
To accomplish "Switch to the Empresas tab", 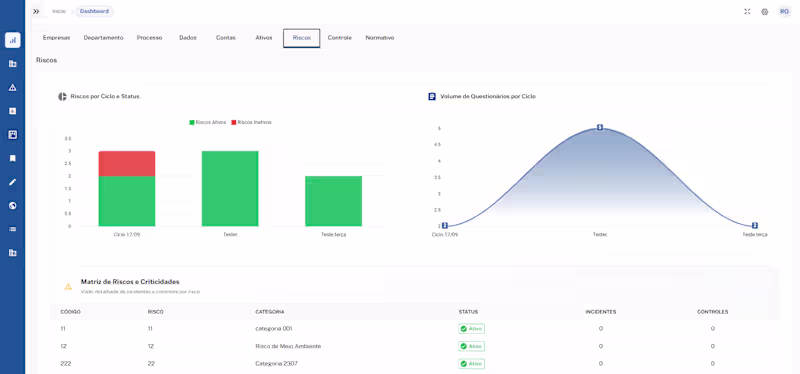I will [x=57, y=38].
